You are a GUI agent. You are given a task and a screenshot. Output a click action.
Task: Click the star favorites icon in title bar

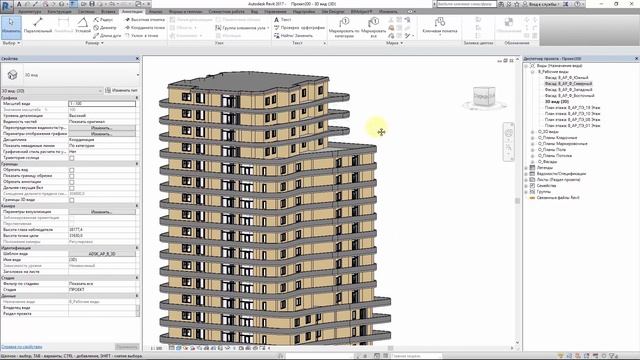click(x=516, y=4)
